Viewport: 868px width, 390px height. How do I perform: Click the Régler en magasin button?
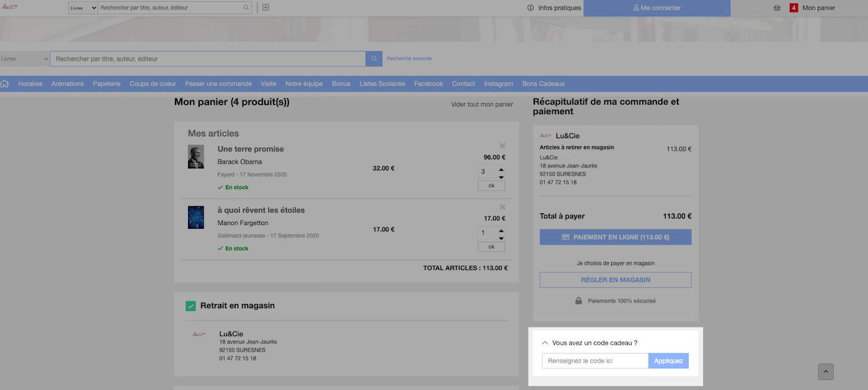tap(615, 280)
